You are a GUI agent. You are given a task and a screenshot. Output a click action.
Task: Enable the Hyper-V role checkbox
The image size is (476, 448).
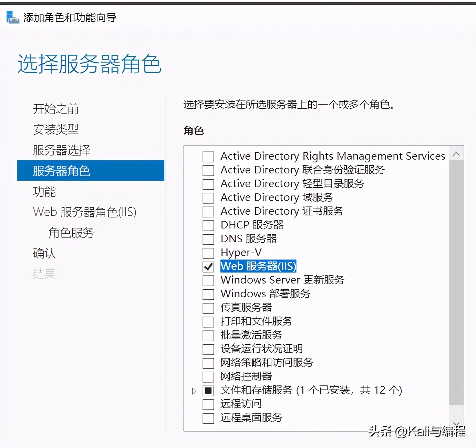(x=208, y=253)
